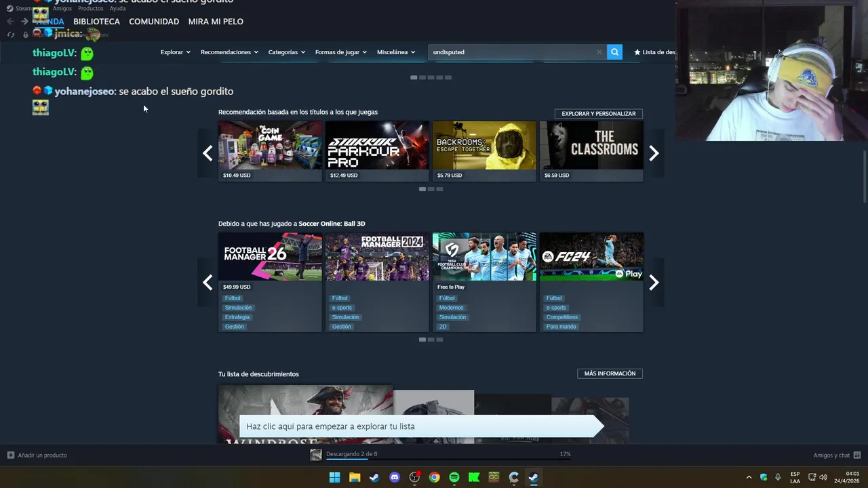Viewport: 868px width, 488px height.
Task: Open the Ayuda menu
Action: pos(117,9)
